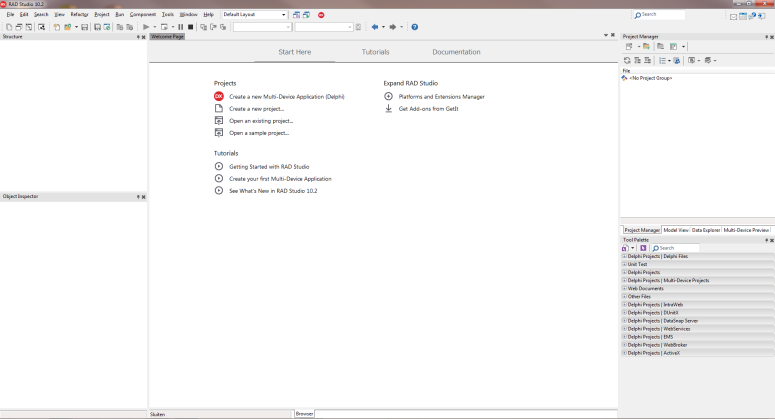The image size is (775, 419).
Task: Select the <No Project Group> node
Action: tap(650, 78)
